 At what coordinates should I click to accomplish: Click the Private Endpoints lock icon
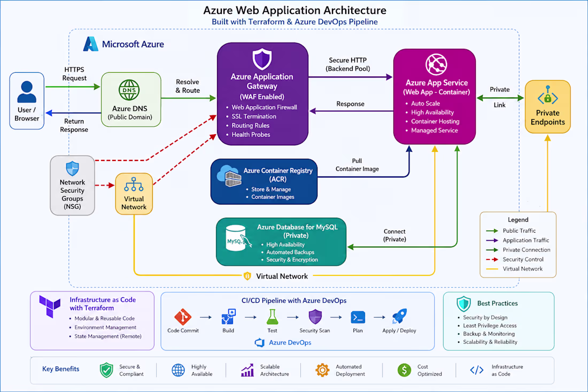pyautogui.click(x=547, y=96)
